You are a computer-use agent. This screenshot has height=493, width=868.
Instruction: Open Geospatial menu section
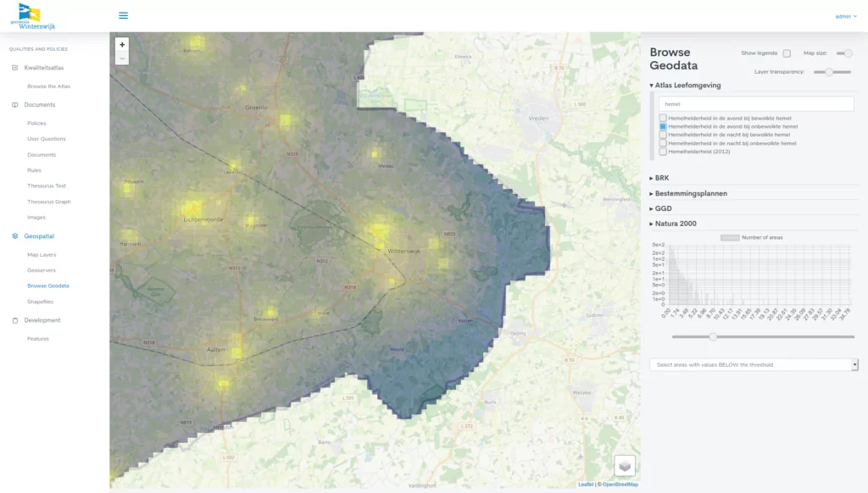(x=39, y=236)
